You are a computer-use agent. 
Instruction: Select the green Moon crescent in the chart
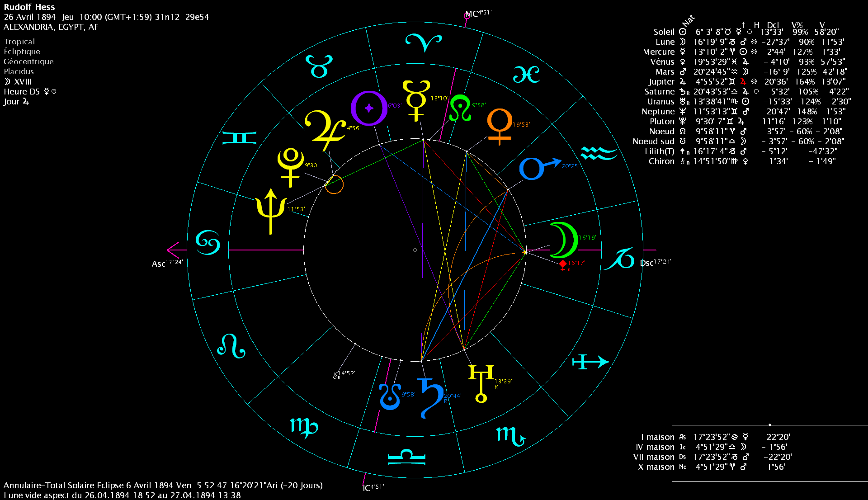tap(563, 240)
